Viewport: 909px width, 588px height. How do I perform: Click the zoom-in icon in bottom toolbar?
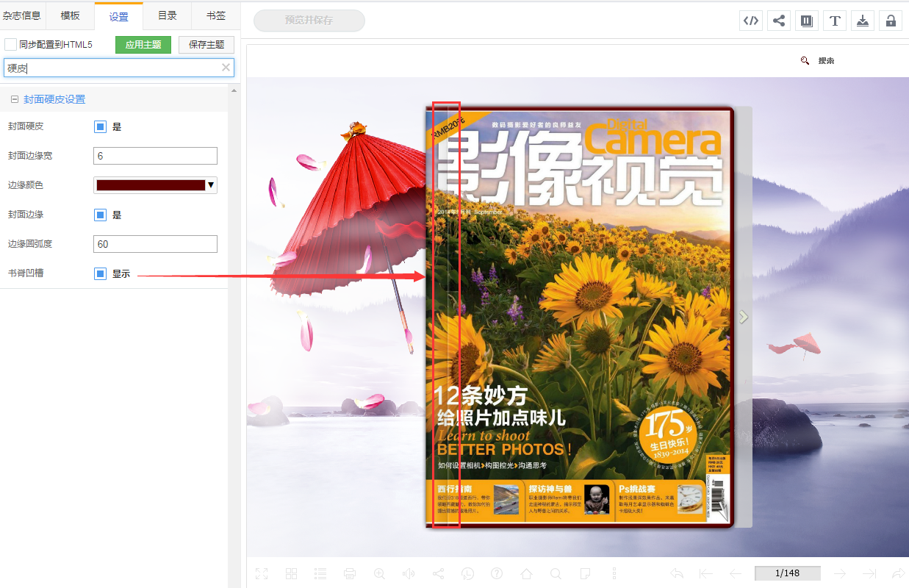(x=379, y=573)
